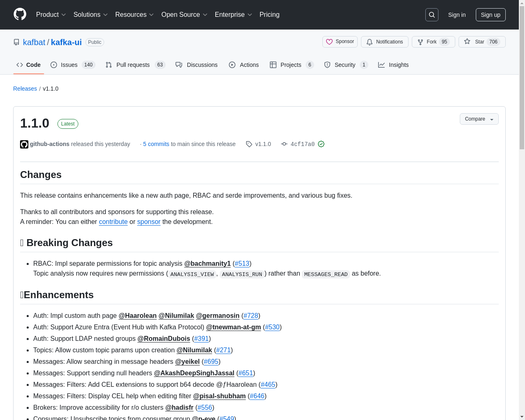Go to the Releases breadcrumb link
The width and height of the screenshot is (525, 420).
pos(25,89)
